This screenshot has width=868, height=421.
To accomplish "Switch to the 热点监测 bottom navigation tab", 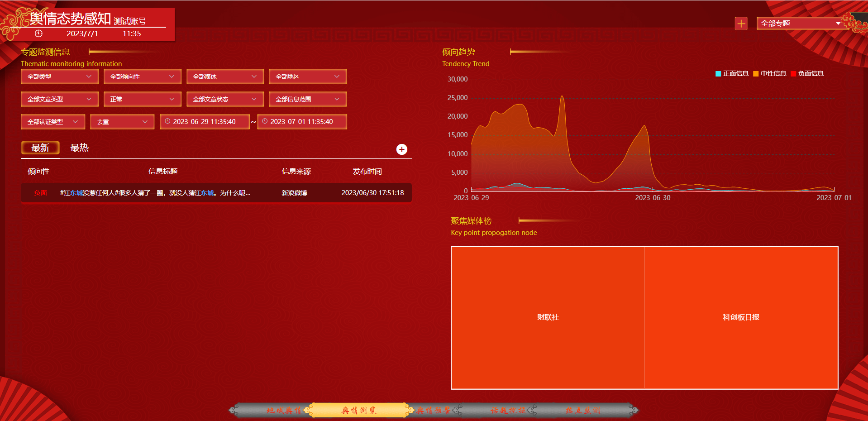I will (x=583, y=411).
